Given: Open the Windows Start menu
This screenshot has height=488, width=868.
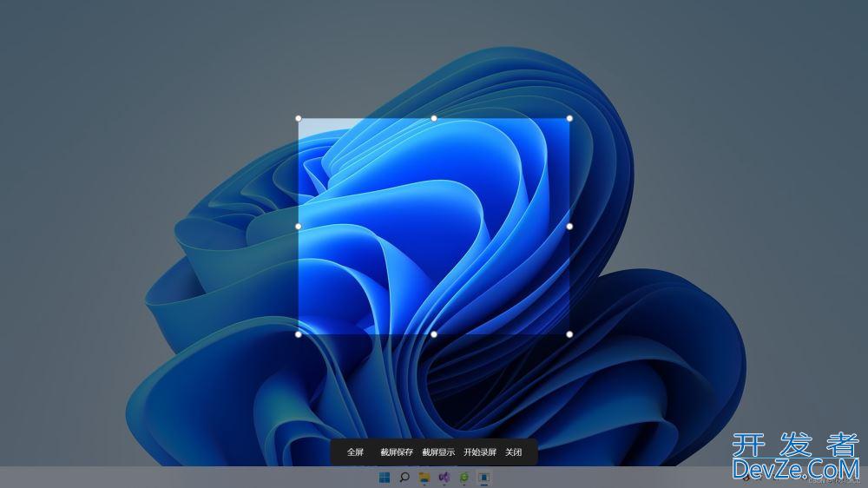Looking at the screenshot, I should 385,477.
